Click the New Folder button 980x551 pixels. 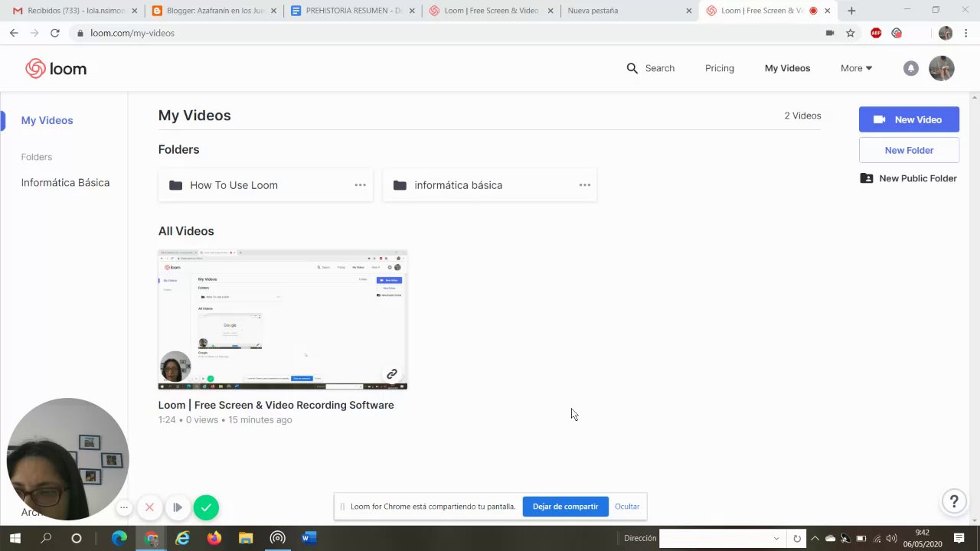(909, 150)
